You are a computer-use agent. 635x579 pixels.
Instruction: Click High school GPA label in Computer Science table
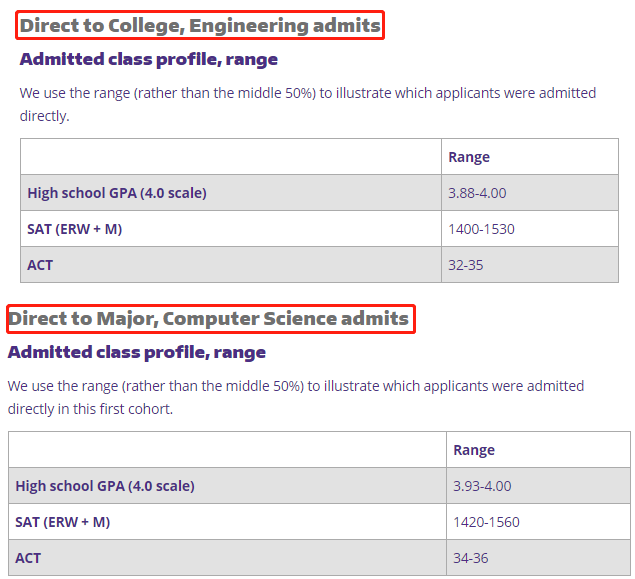point(105,486)
